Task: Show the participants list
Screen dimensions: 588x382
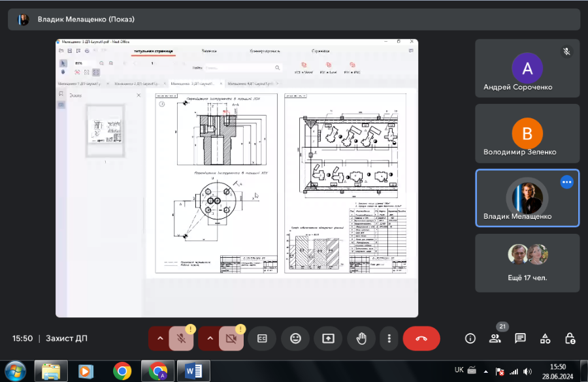Action: point(495,338)
